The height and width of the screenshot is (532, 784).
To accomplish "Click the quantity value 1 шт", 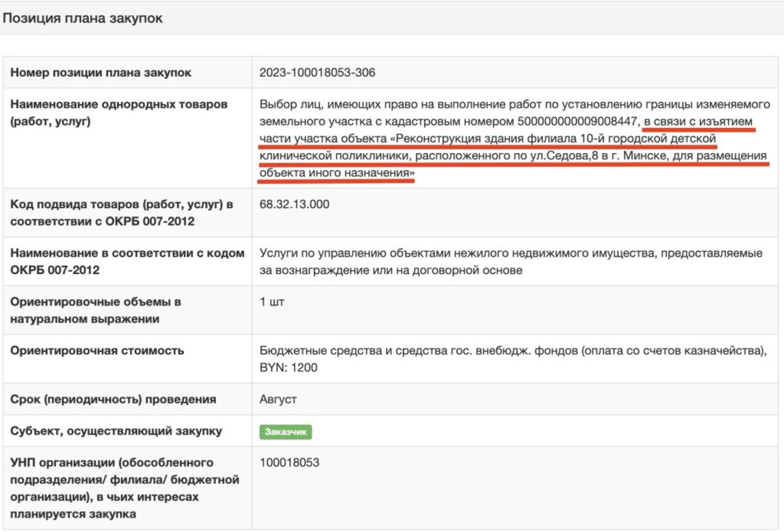I will coord(272,302).
